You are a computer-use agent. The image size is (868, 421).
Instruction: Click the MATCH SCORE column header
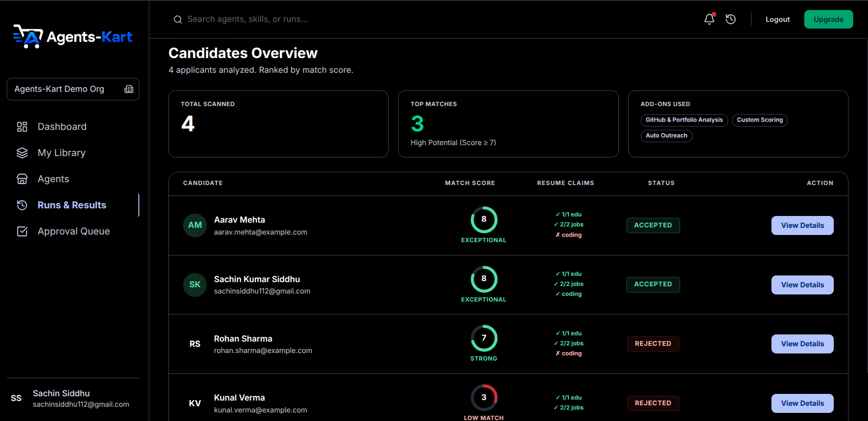click(x=470, y=183)
